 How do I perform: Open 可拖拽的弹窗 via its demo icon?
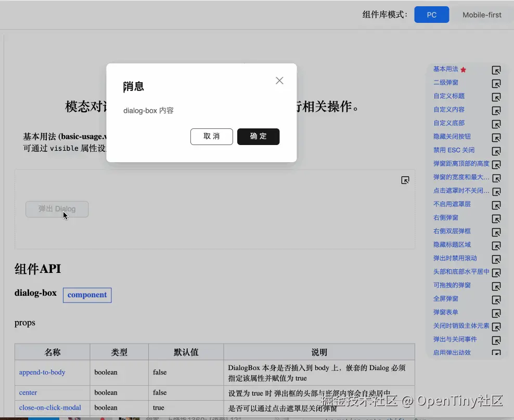coord(496,285)
